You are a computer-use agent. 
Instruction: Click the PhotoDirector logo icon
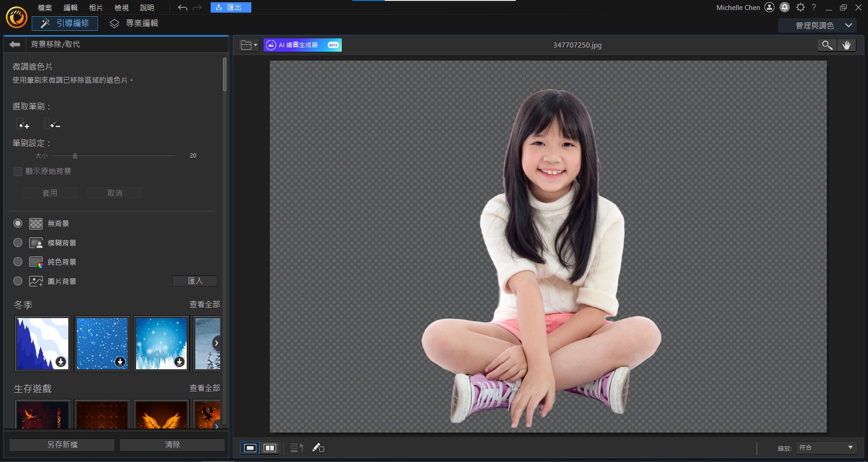(x=17, y=17)
